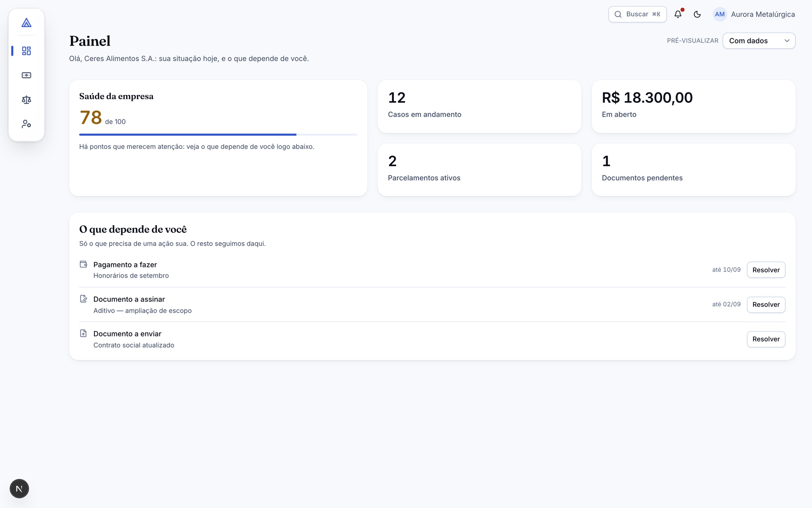Open the 2 Parcelamentos ativos card
This screenshot has height=508, width=812.
pyautogui.click(x=479, y=169)
